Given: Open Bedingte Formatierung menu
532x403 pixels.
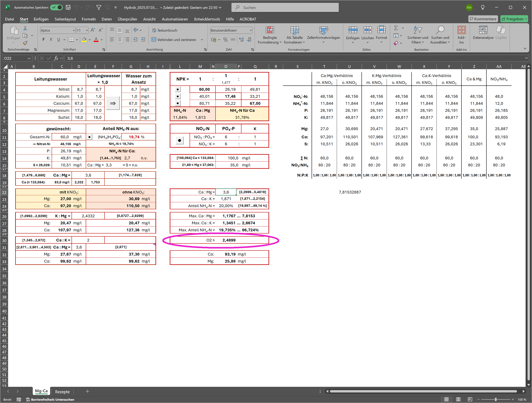Looking at the screenshot, I should 270,35.
